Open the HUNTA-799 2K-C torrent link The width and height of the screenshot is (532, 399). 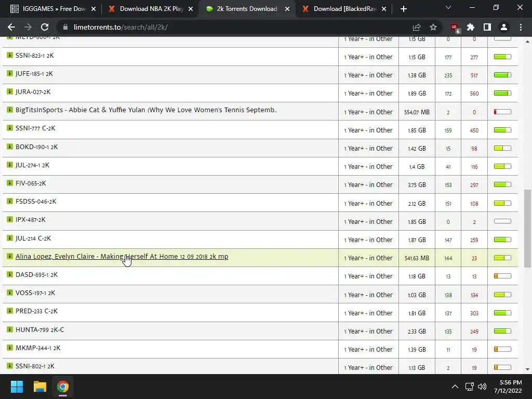(x=39, y=330)
